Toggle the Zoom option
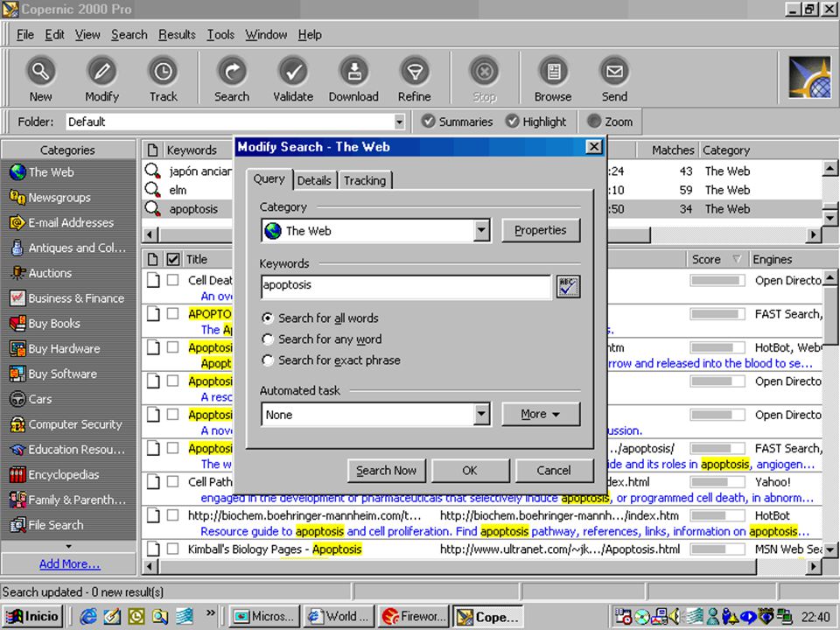The height and width of the screenshot is (630, 840). point(610,122)
